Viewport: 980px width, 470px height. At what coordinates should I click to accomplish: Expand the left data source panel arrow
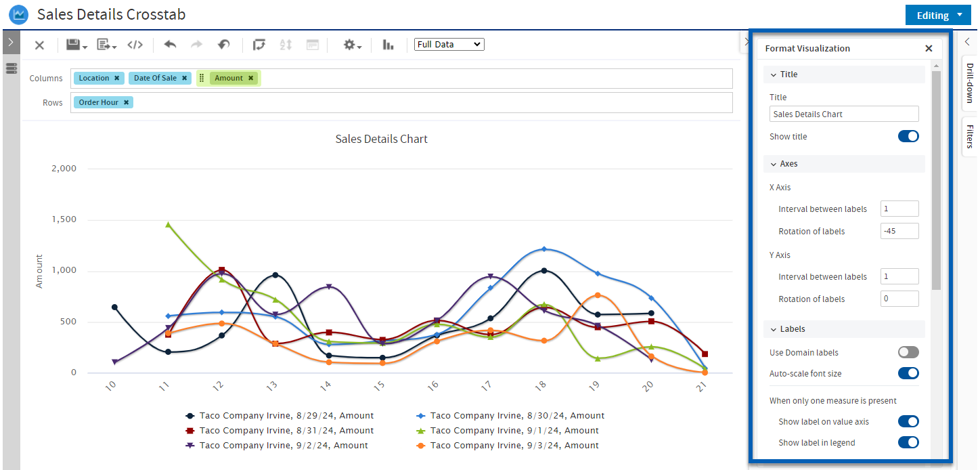click(x=11, y=42)
